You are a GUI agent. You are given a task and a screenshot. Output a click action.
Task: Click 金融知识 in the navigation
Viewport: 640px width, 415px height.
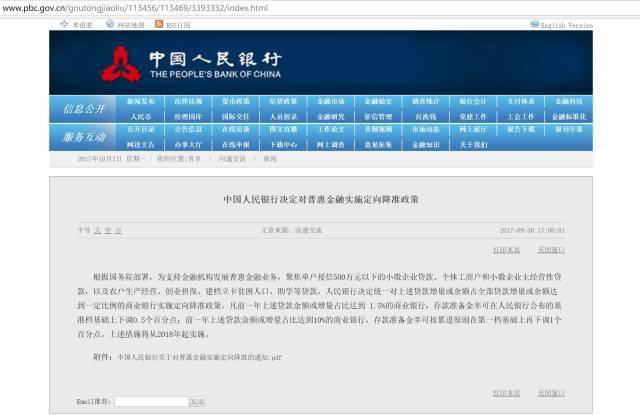[x=426, y=145]
